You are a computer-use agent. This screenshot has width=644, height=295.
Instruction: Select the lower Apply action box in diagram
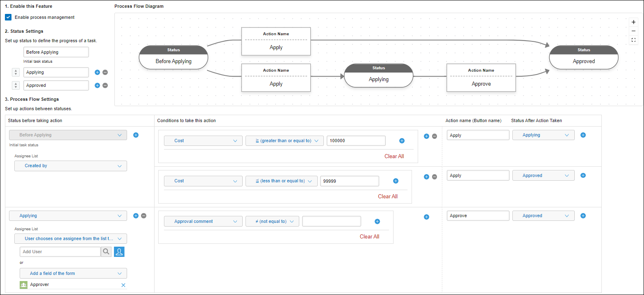coord(276,77)
